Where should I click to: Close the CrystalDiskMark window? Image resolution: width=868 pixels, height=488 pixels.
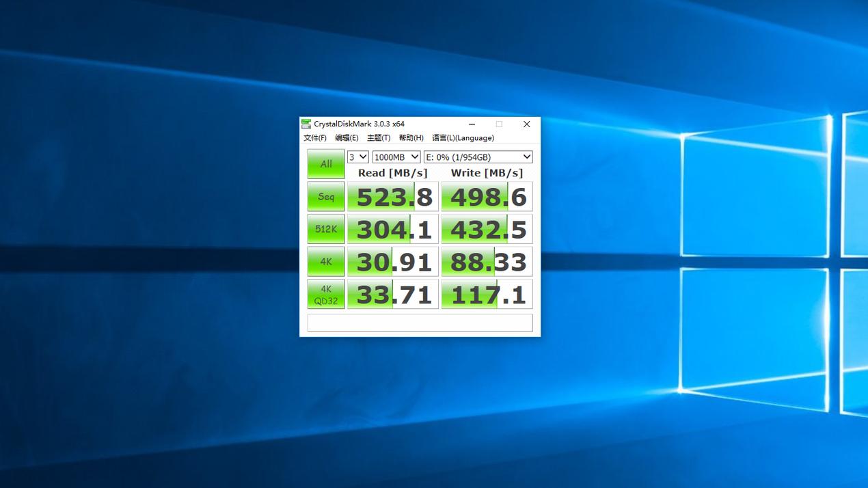[x=526, y=124]
